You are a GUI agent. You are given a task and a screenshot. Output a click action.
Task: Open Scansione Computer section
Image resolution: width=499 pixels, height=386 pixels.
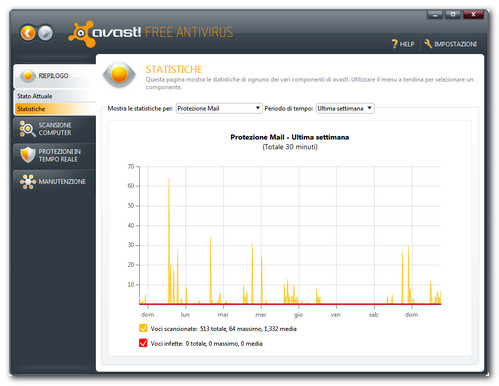55,129
